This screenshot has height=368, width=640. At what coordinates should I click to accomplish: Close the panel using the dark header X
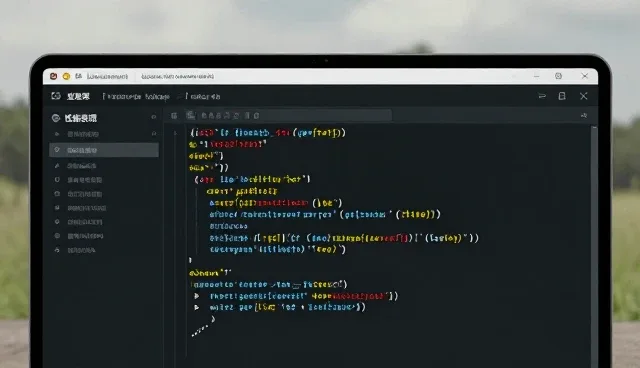pyautogui.click(x=584, y=96)
